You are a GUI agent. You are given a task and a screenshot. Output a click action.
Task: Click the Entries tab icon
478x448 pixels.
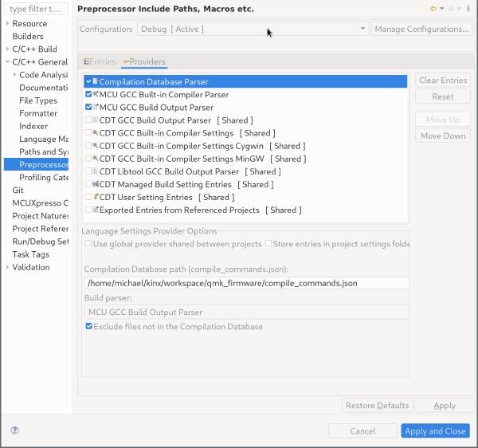click(x=86, y=61)
